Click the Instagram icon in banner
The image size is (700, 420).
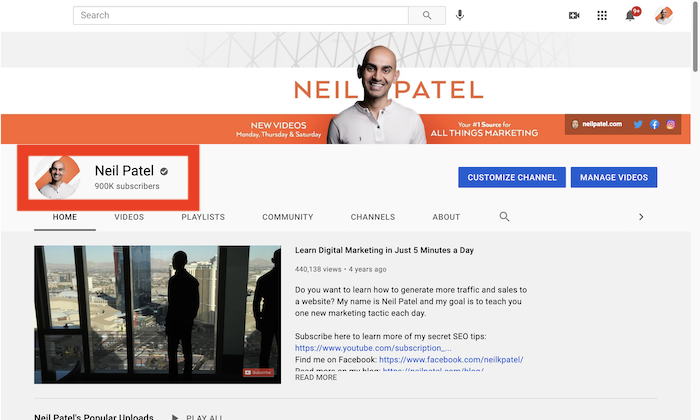(x=671, y=125)
